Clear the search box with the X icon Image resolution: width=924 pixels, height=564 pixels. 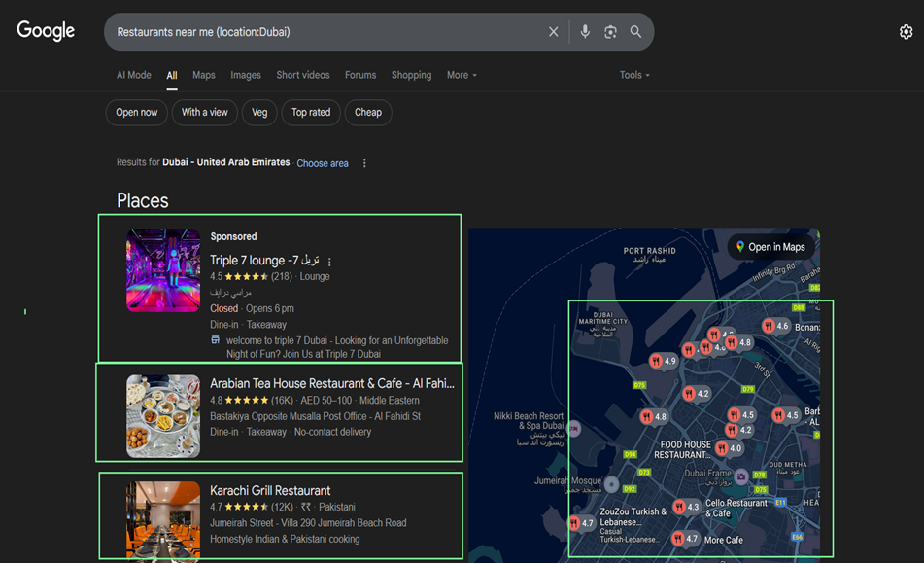tap(553, 32)
